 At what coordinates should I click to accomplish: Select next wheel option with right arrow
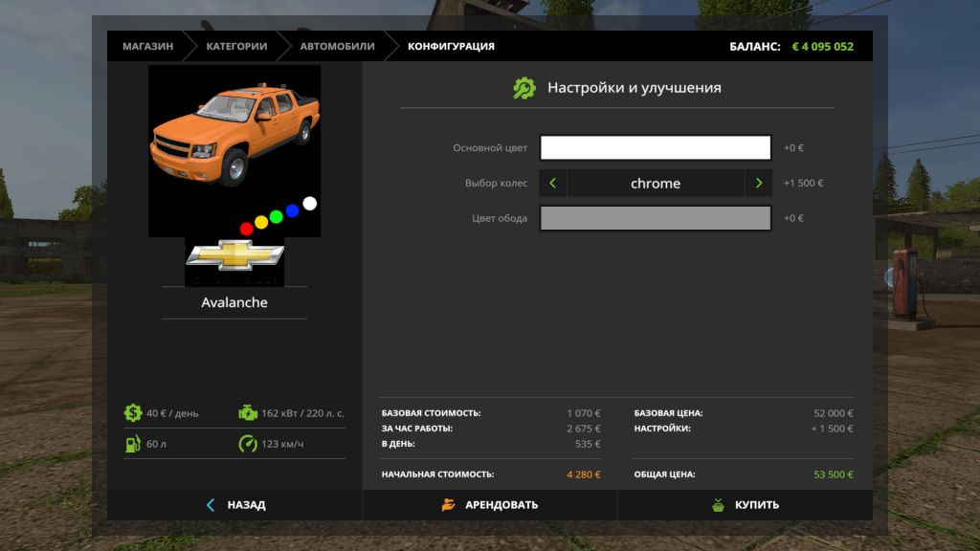[x=758, y=183]
